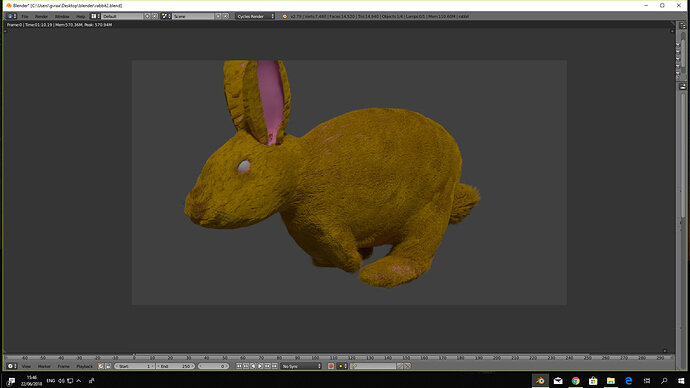Open the File menu
The image size is (690, 388).
[25, 16]
